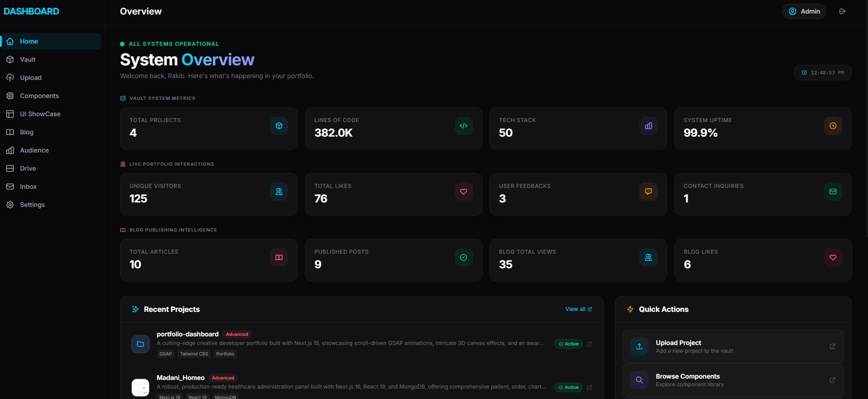Select Home in the sidebar
This screenshot has height=399, width=868.
51,41
